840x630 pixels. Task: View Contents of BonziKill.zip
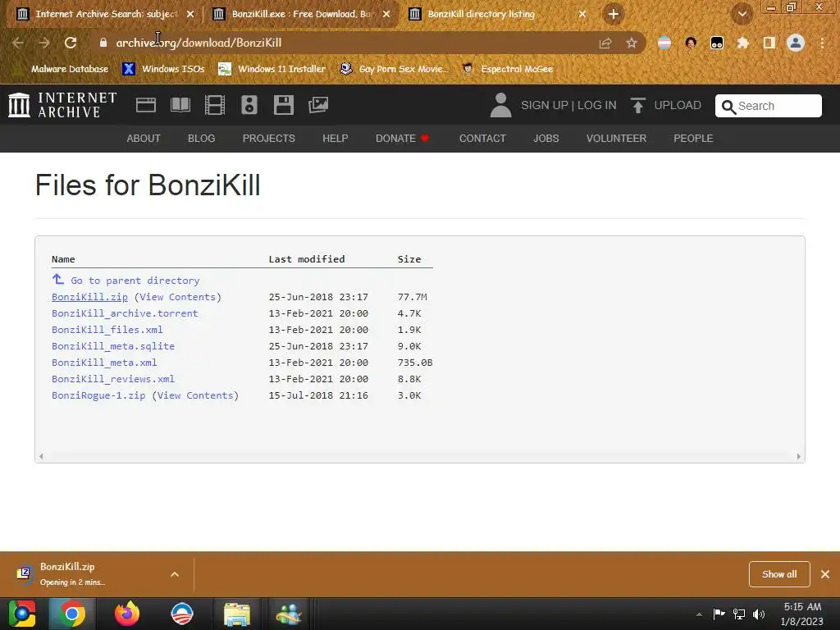pos(177,297)
